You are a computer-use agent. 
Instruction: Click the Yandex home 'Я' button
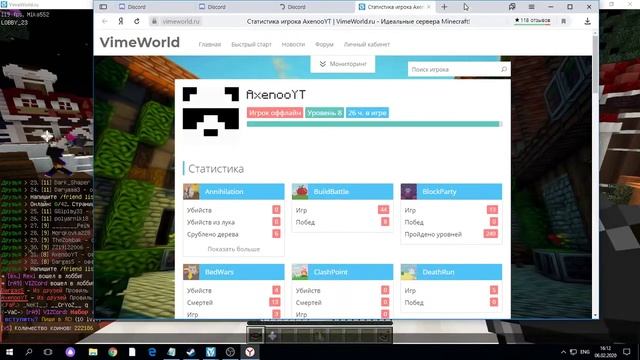(x=121, y=21)
